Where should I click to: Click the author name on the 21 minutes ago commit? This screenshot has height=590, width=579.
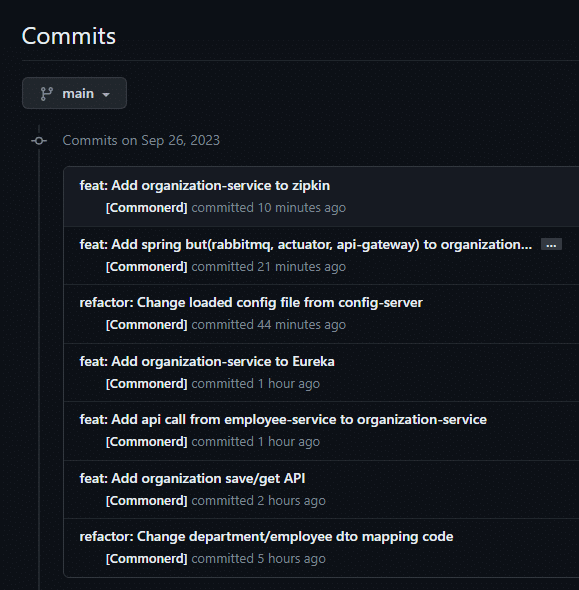(x=147, y=267)
